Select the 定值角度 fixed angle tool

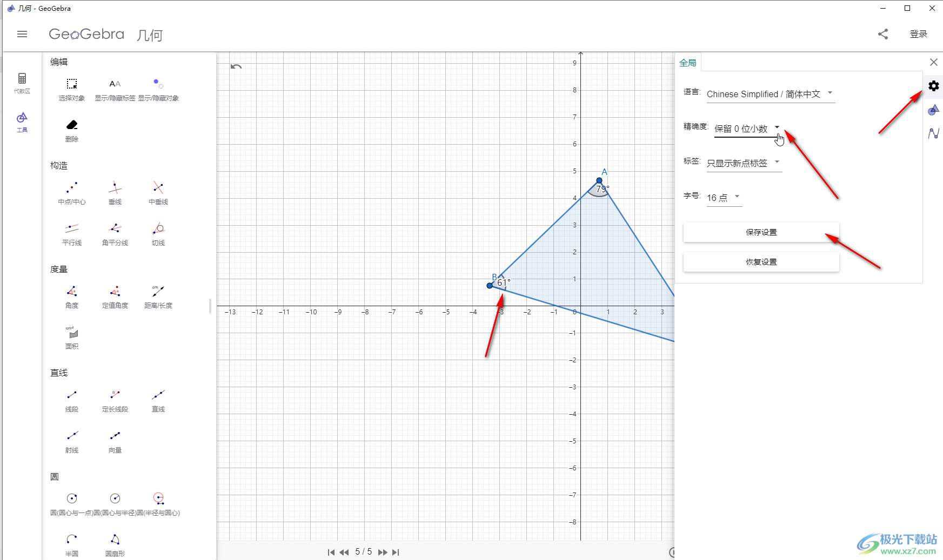(x=115, y=297)
